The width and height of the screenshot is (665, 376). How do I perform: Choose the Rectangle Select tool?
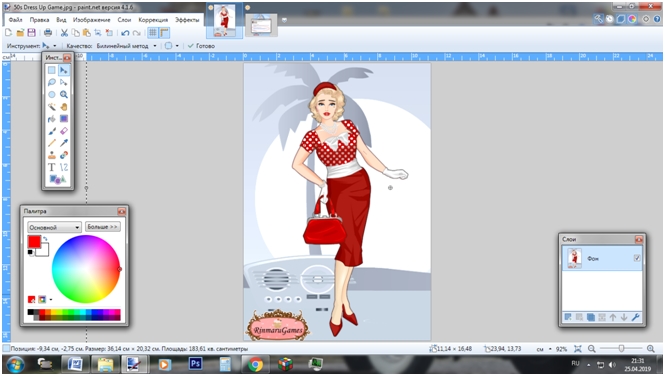pos(51,70)
